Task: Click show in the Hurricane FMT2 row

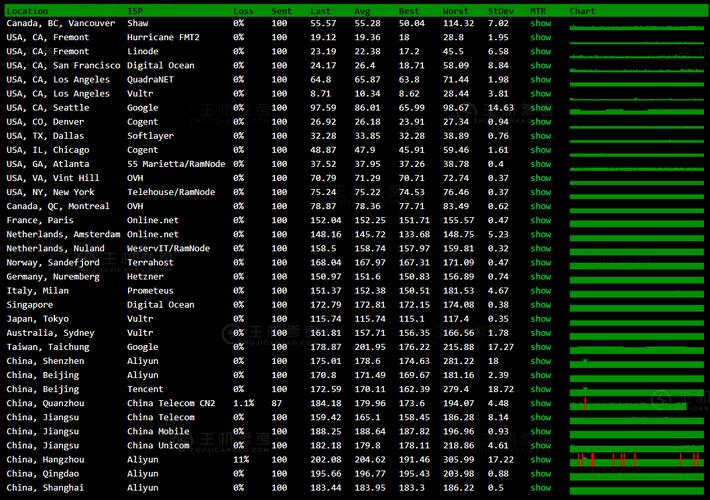Action: coord(541,37)
